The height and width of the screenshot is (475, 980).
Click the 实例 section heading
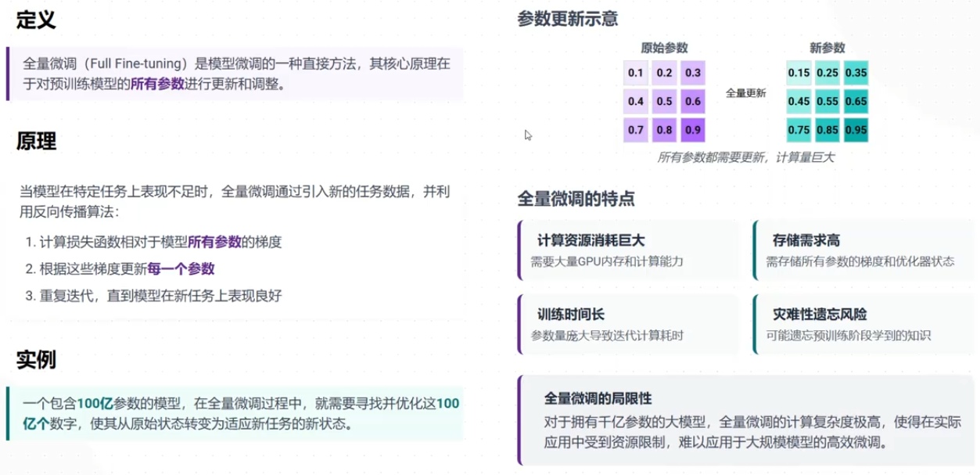tap(36, 360)
